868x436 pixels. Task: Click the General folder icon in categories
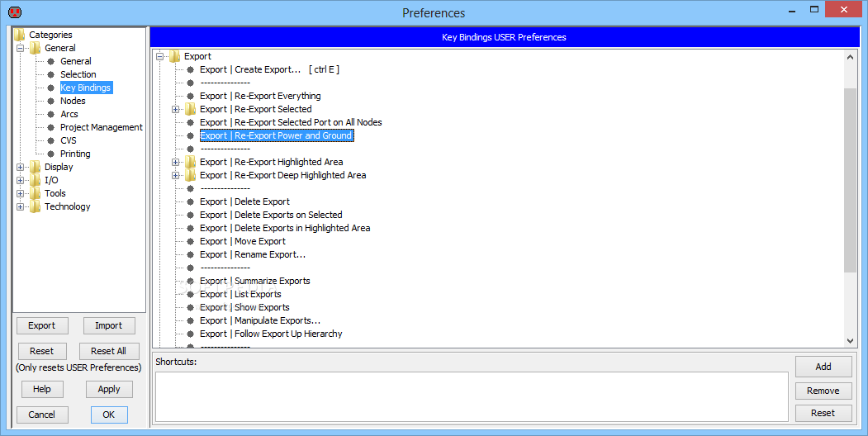[35, 48]
